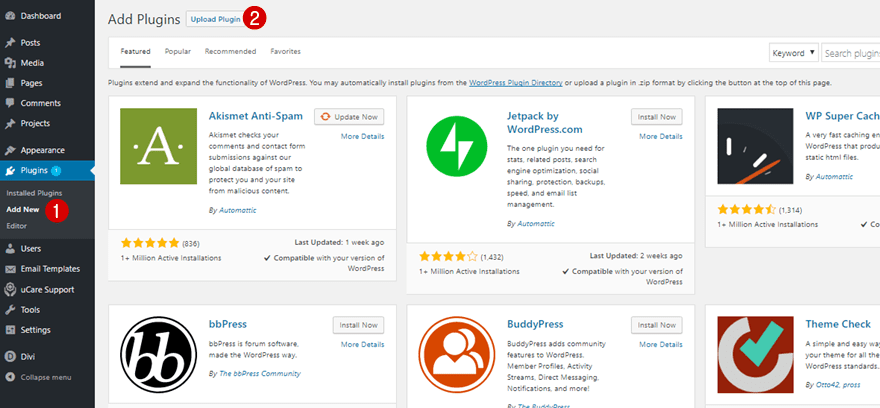This screenshot has height=408, width=880.
Task: Click the Automattic author link under Jetpack
Action: 535,223
